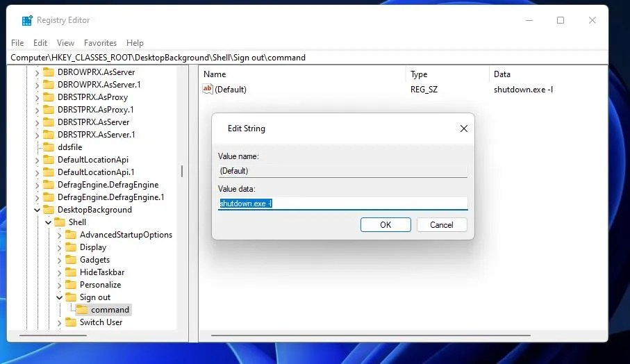Click the DBRSTPRX.AsProxy.1 folder icon

pos(49,109)
